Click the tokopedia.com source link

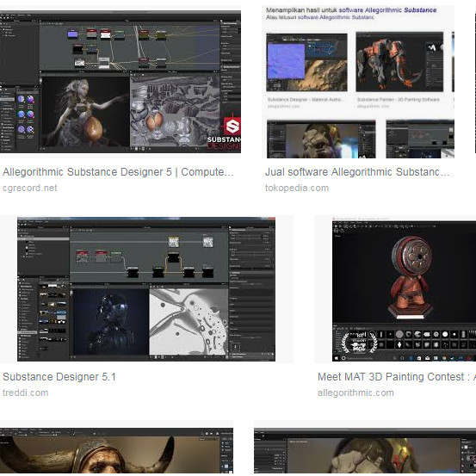pyautogui.click(x=297, y=188)
